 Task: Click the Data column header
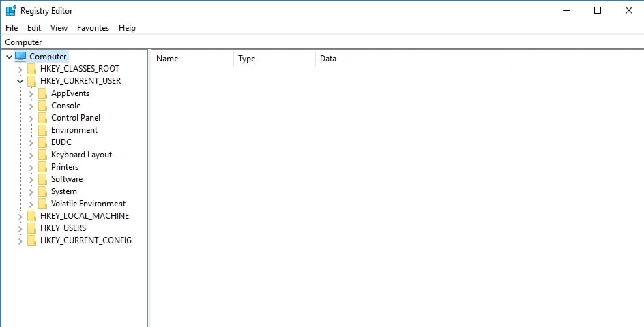point(413,59)
